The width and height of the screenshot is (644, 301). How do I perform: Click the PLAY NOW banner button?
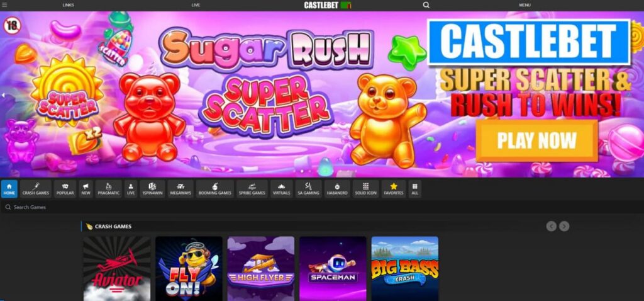pyautogui.click(x=537, y=140)
